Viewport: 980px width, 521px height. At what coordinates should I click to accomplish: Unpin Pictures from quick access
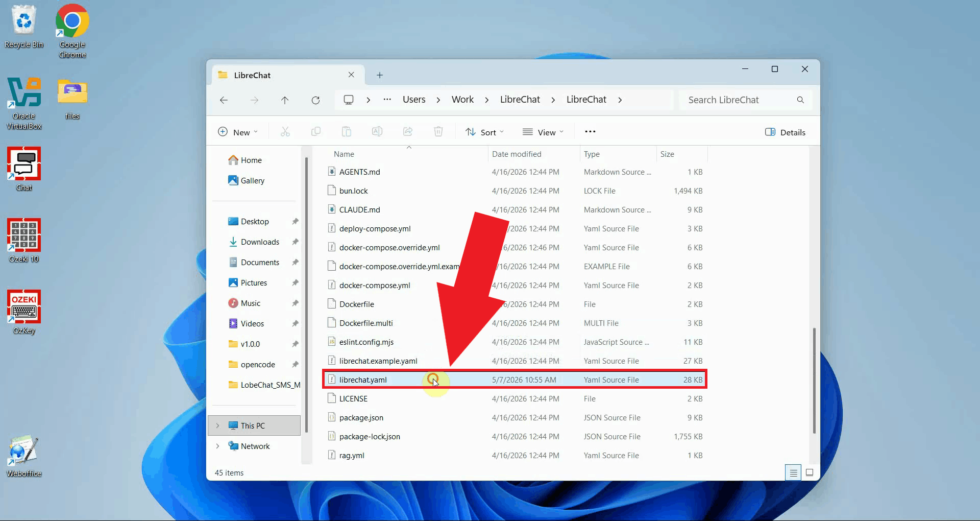click(x=295, y=282)
